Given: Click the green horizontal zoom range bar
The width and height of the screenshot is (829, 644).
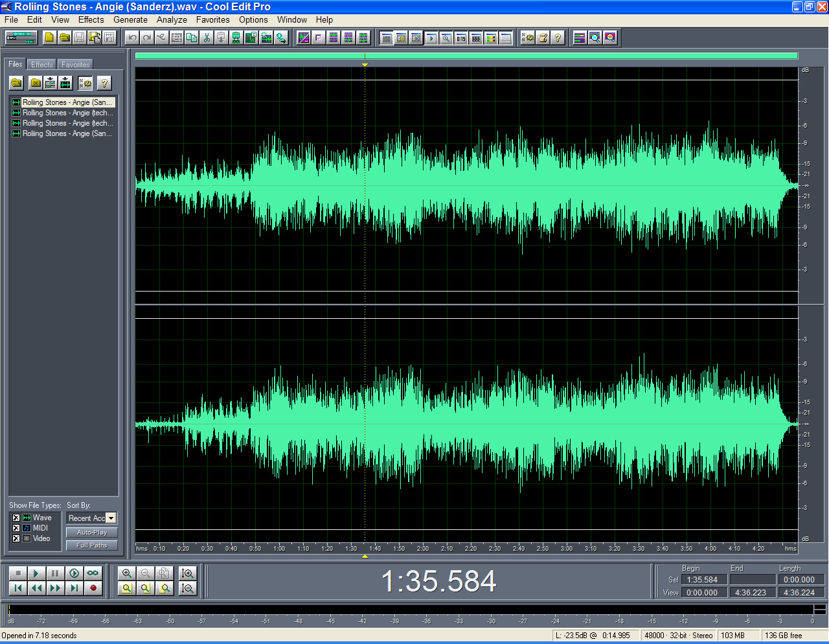Looking at the screenshot, I should (466, 56).
